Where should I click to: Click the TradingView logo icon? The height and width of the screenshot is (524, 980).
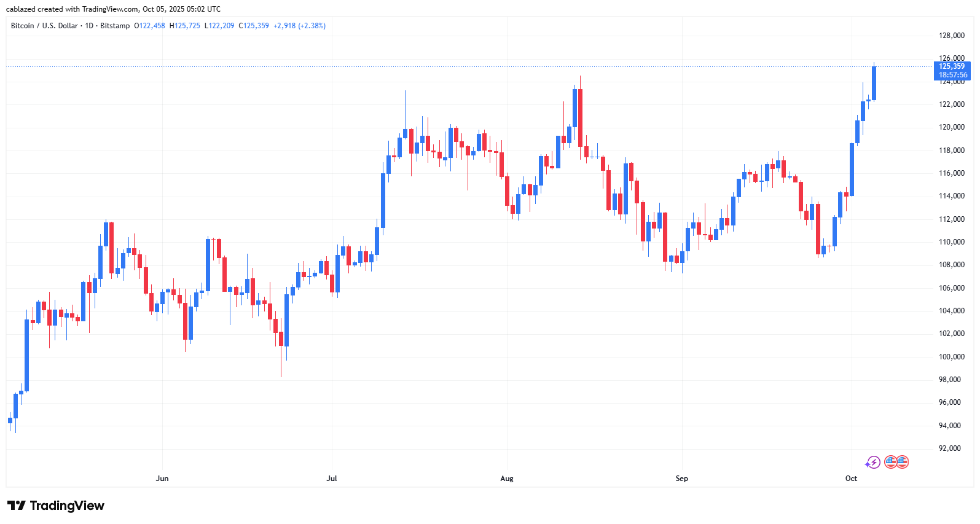[17, 506]
